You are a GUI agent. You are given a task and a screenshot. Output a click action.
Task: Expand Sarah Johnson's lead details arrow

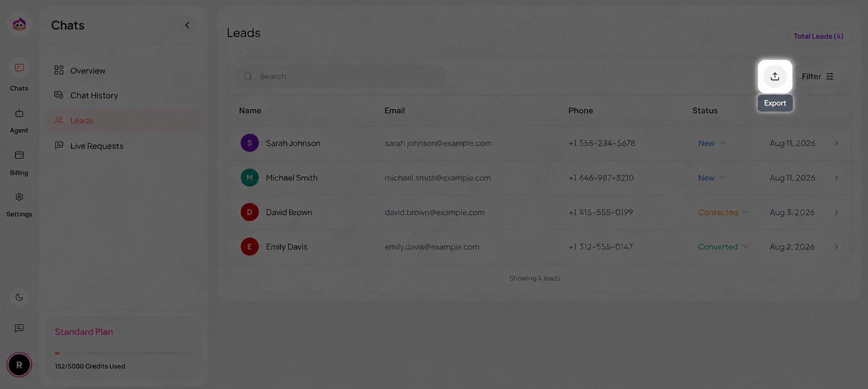pyautogui.click(x=836, y=143)
